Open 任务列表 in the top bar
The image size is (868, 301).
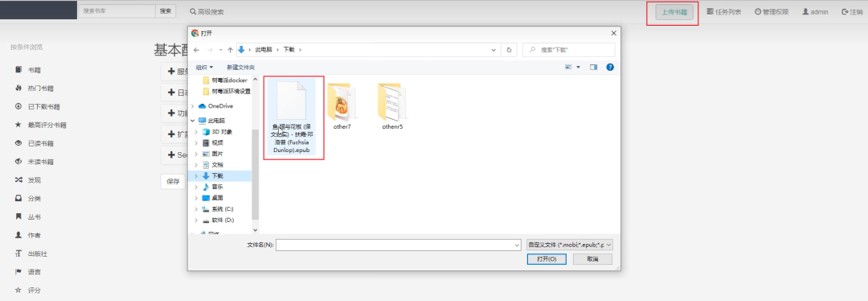point(724,11)
